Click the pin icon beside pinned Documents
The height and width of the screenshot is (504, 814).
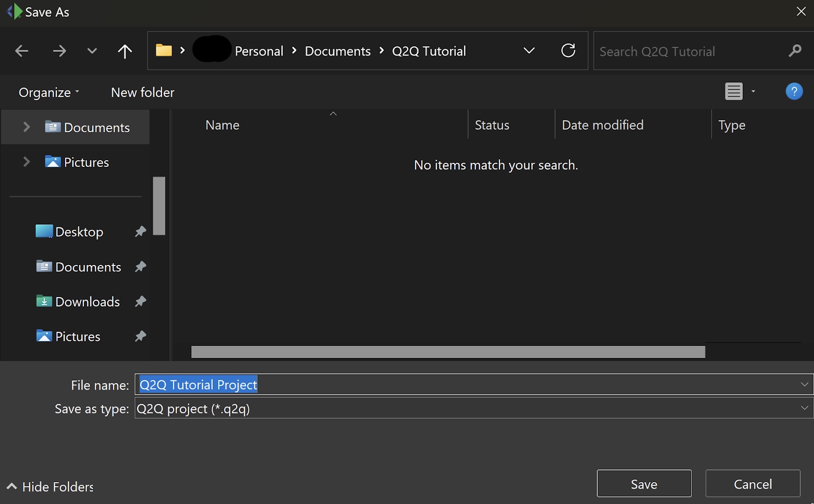[140, 266]
